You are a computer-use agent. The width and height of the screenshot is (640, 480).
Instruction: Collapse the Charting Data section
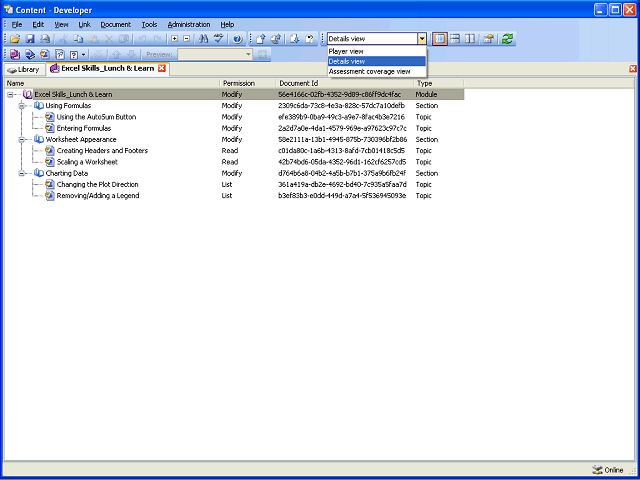(21, 173)
